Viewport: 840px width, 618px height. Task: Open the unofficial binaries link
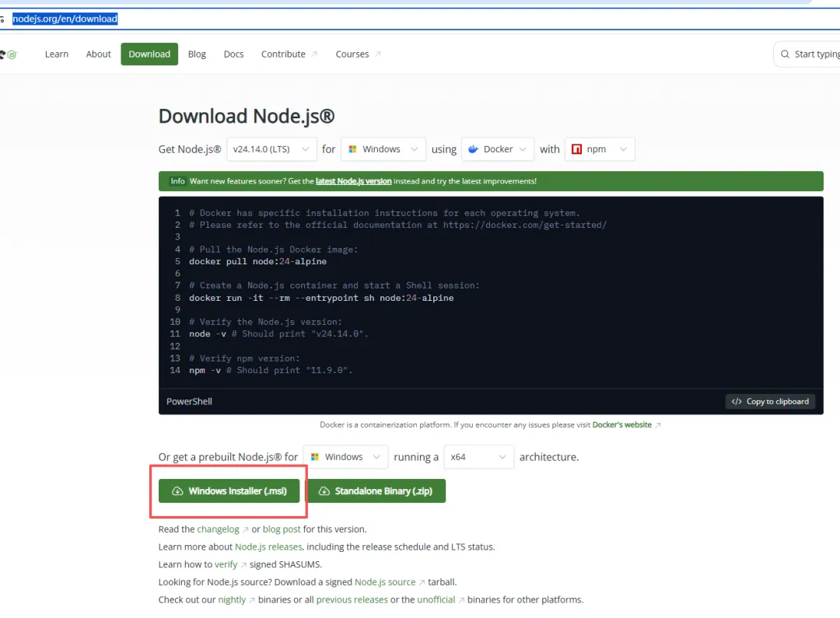point(436,600)
